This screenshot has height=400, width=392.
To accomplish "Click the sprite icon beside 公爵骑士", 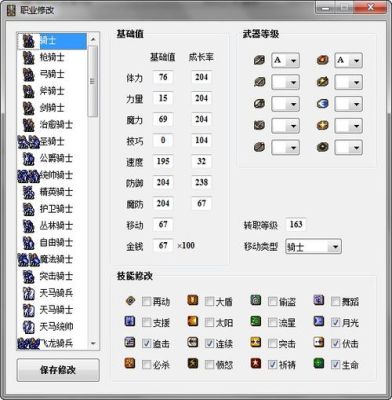I will [x=29, y=159].
